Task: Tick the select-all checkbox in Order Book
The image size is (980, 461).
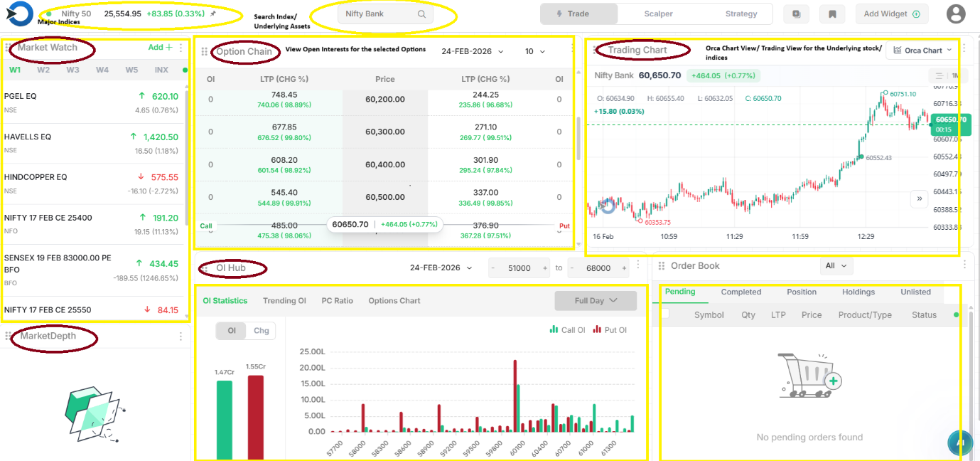Action: (x=665, y=314)
